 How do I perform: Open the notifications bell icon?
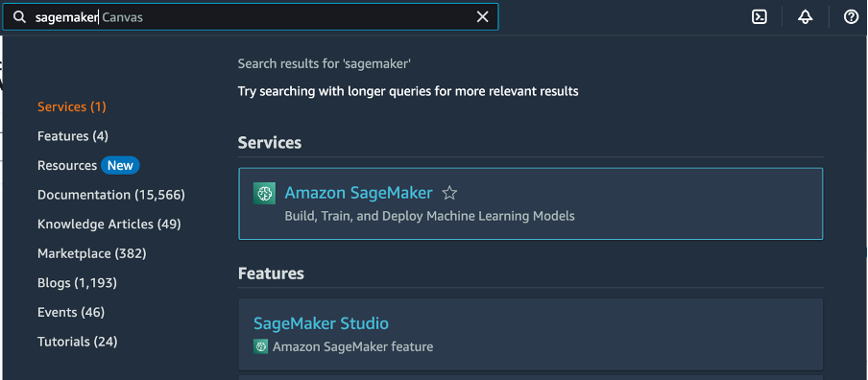tap(805, 17)
